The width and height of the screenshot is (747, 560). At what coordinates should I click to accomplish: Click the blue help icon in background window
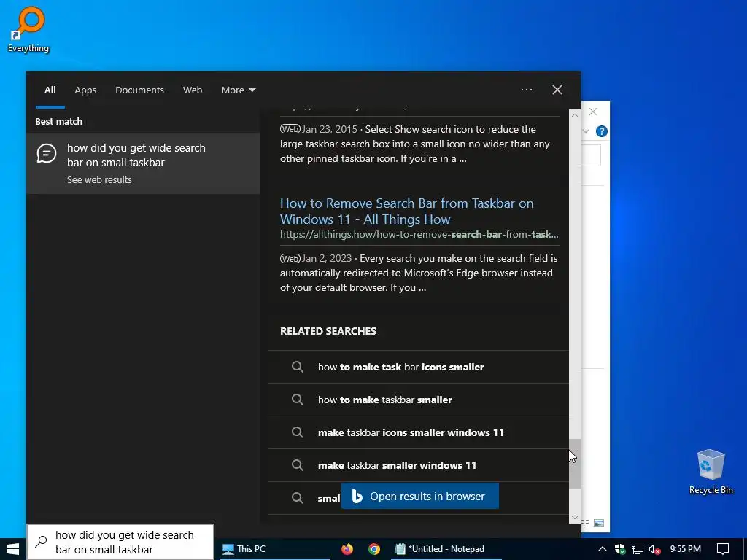tap(602, 131)
